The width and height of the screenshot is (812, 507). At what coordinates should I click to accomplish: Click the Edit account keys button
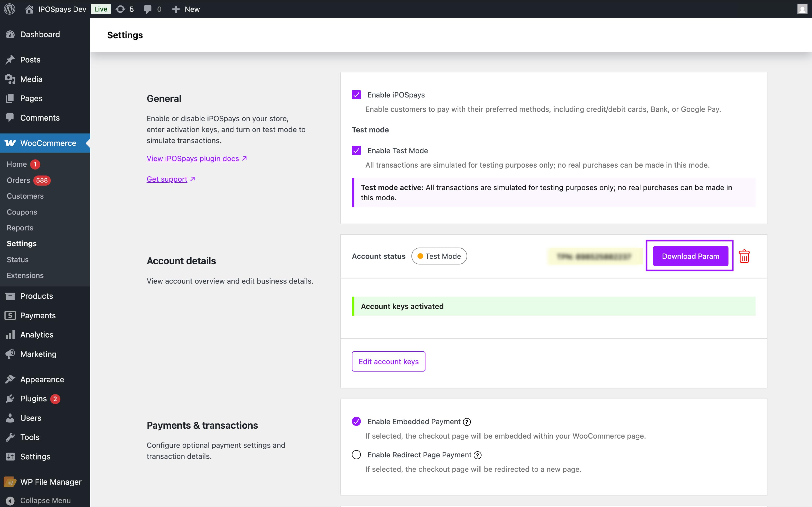point(388,361)
